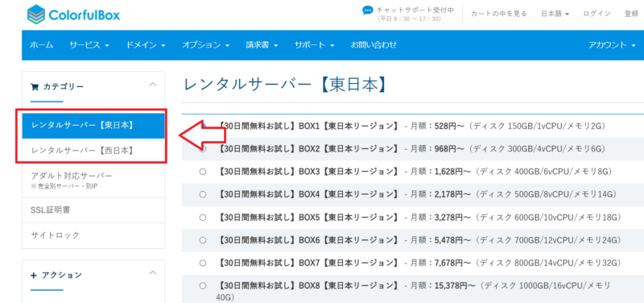
Task: Go to ホーム in navigation bar
Action: 42,45
